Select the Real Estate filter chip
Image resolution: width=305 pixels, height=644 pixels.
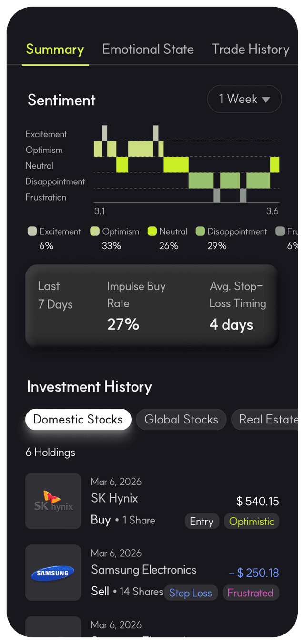coord(267,420)
